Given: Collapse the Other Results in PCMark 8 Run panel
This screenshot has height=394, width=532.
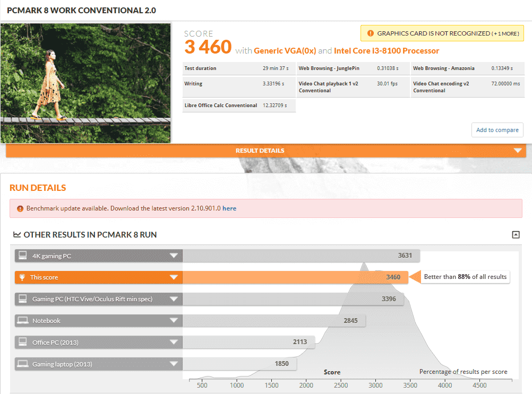Looking at the screenshot, I should pyautogui.click(x=516, y=235).
